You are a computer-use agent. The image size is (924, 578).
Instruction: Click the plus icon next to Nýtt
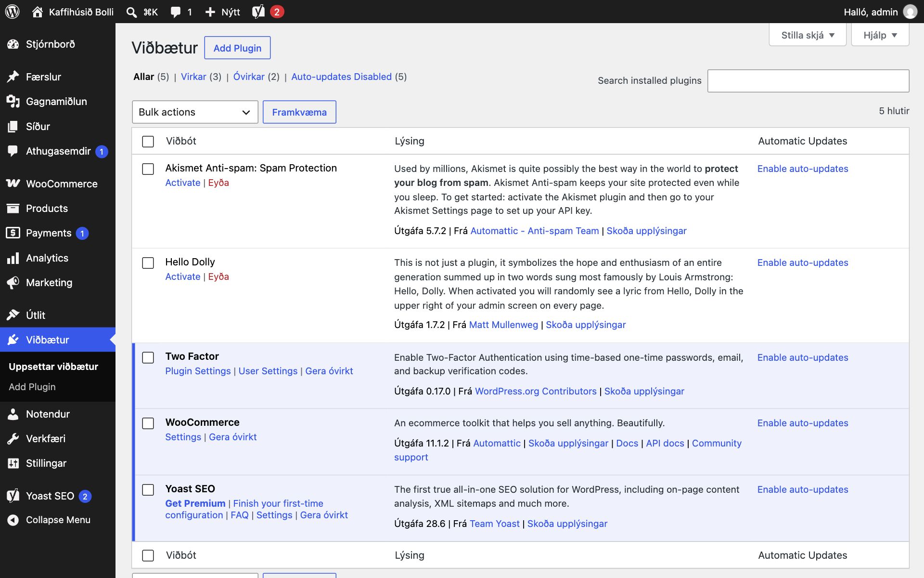coord(210,12)
